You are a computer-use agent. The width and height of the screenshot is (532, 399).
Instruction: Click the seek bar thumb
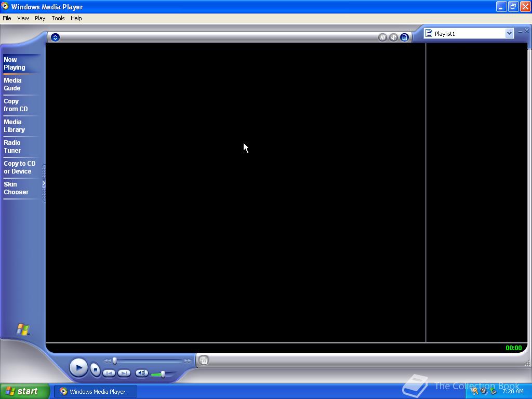pyautogui.click(x=115, y=361)
